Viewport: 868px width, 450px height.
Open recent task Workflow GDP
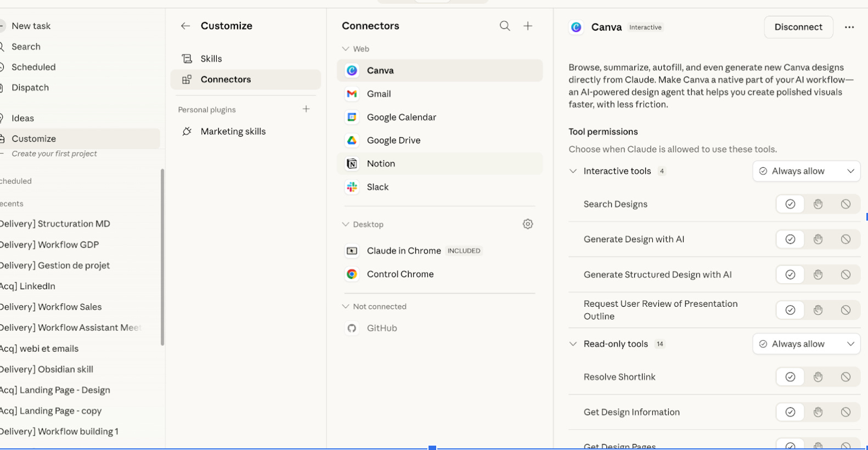[x=49, y=245]
